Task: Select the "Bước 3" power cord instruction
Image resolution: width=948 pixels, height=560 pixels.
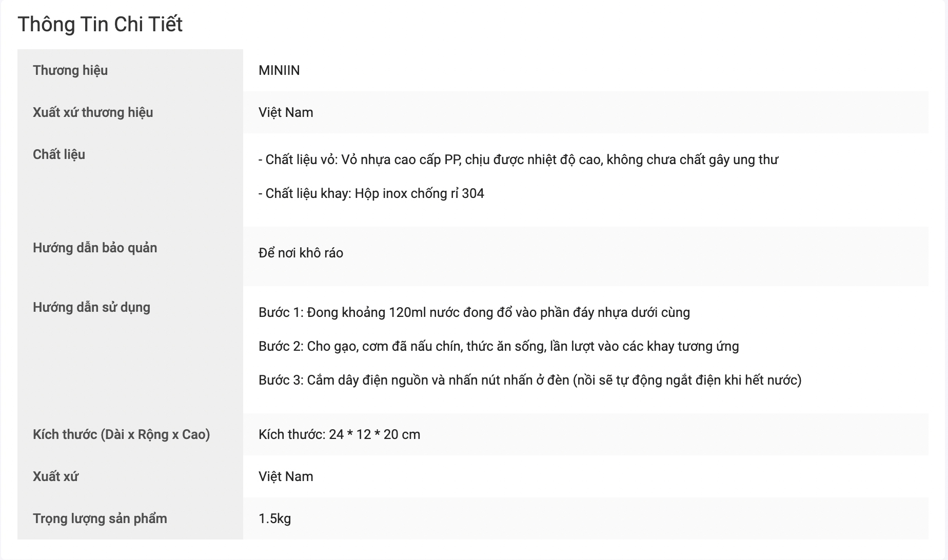Action: 530,380
